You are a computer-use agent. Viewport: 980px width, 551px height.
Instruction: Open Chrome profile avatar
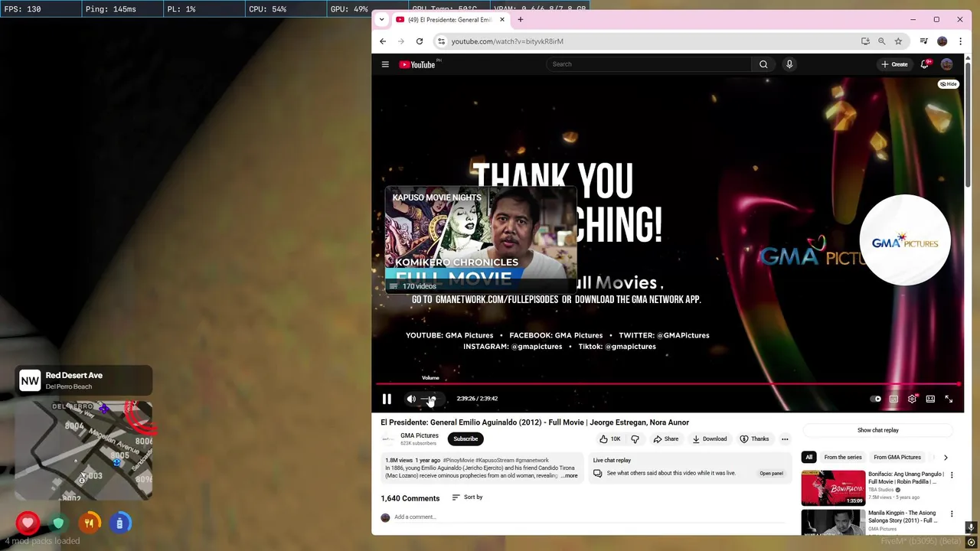tap(942, 41)
